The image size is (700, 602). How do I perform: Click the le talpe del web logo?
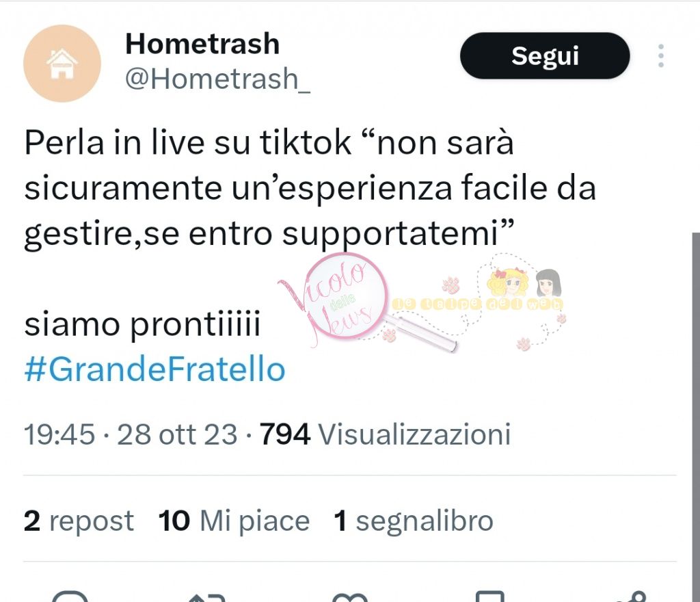pos(509,302)
